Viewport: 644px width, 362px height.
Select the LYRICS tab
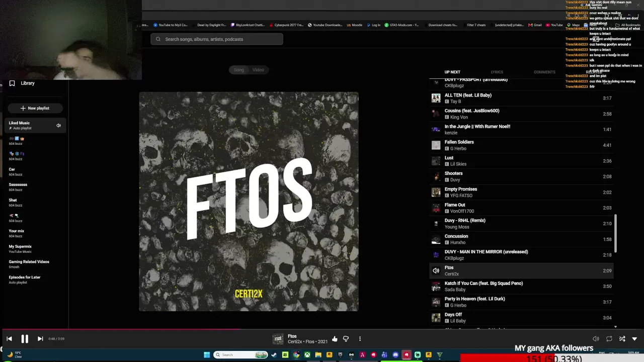pos(497,72)
